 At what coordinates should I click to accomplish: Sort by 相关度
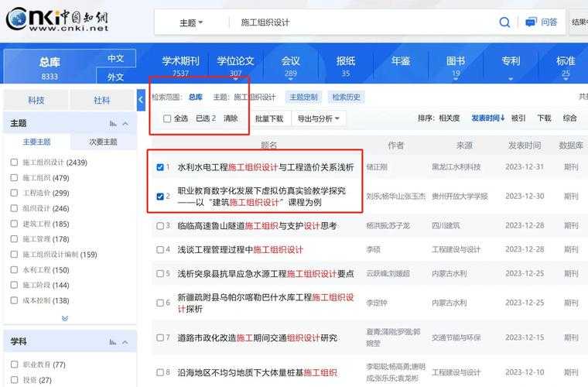[450, 118]
